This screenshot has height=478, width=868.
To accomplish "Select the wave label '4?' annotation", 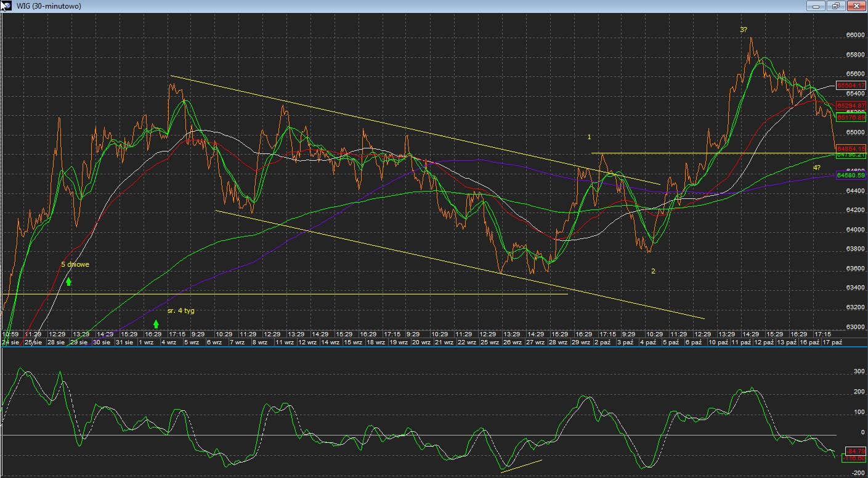I will coord(816,168).
